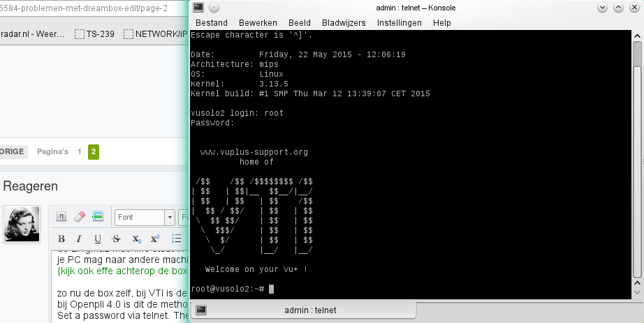Apply superscript formatting in forum editor
The image size is (644, 323).
point(155,239)
